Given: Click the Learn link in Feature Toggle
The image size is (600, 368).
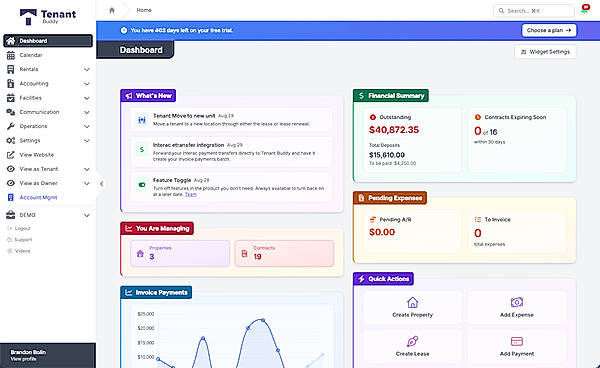Looking at the screenshot, I should 191,194.
